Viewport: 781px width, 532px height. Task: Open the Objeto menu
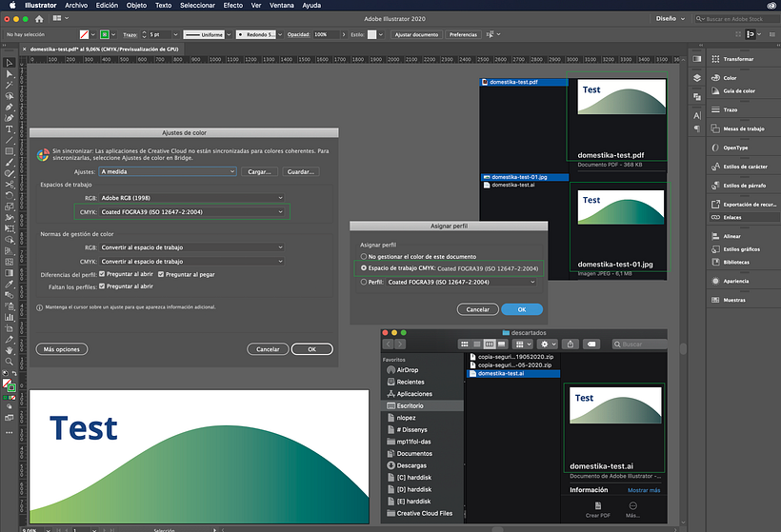click(136, 5)
